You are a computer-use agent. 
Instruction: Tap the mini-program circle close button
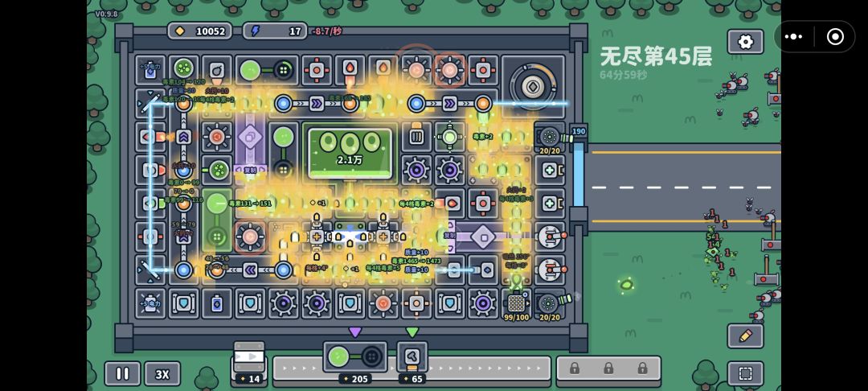(x=835, y=36)
